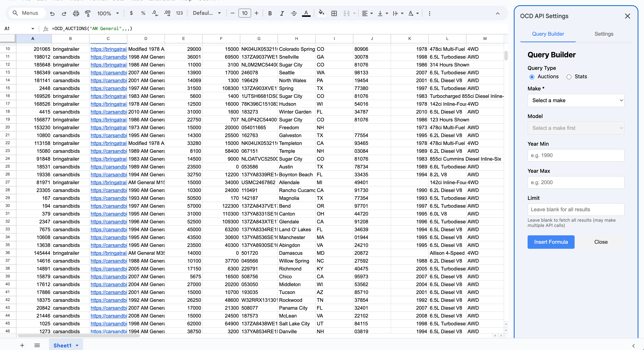Click the paint format tool
The width and height of the screenshot is (644, 350).
point(88,13)
